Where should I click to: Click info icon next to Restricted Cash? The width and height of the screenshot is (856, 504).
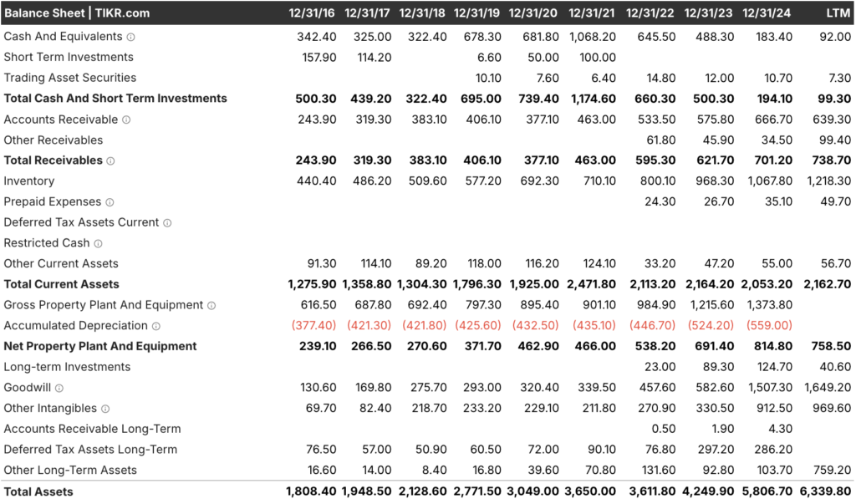[x=98, y=243]
